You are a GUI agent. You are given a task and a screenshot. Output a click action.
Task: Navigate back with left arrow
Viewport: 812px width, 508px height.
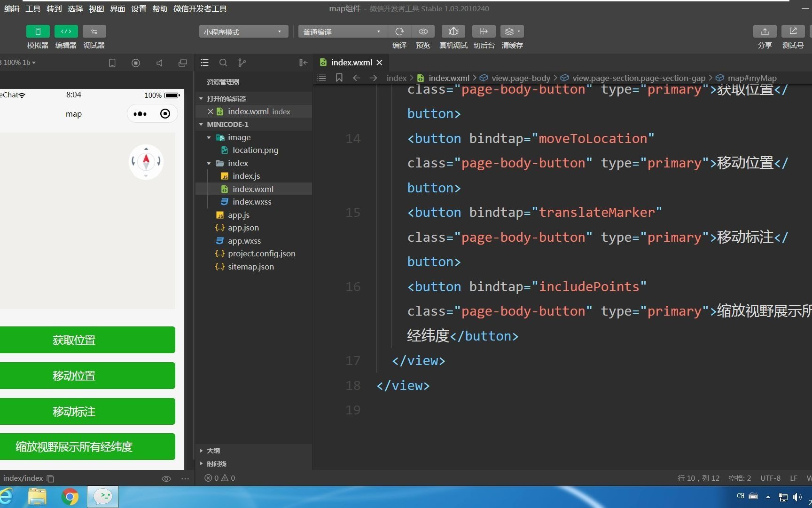pos(357,78)
